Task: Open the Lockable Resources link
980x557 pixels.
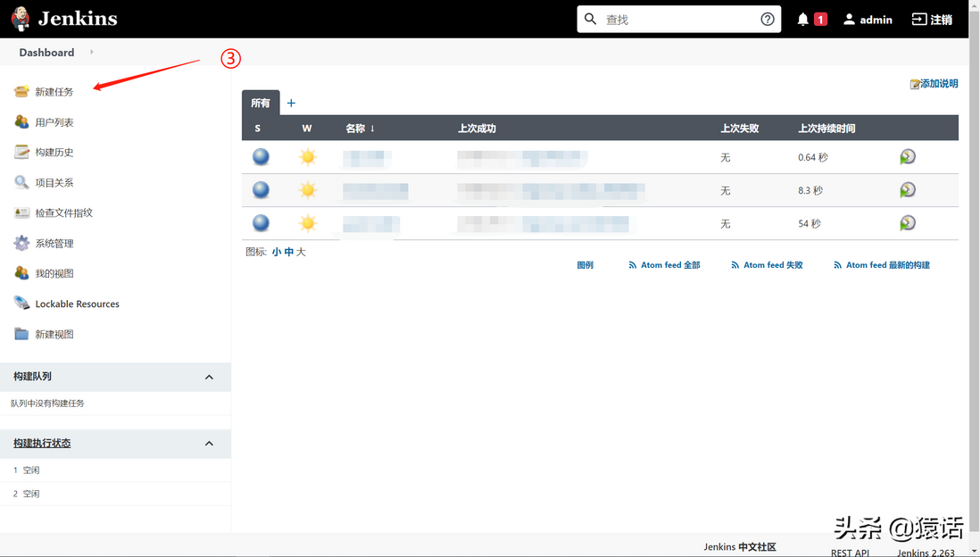Action: pos(78,303)
